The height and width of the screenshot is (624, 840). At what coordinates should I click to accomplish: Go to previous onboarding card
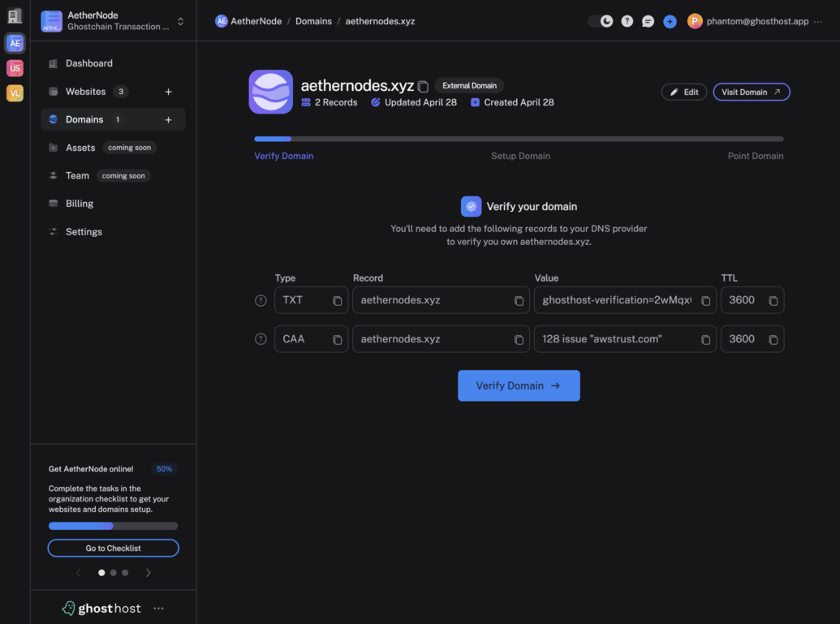[x=79, y=573]
